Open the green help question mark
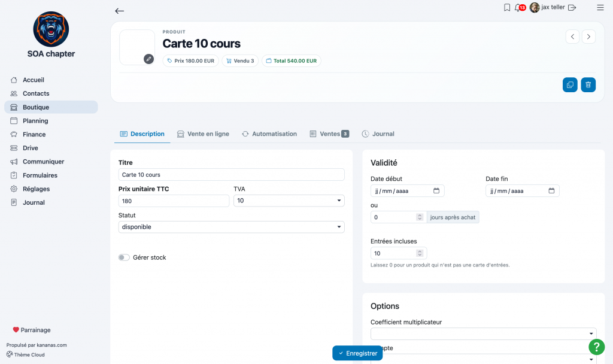613x364 pixels. (x=597, y=347)
